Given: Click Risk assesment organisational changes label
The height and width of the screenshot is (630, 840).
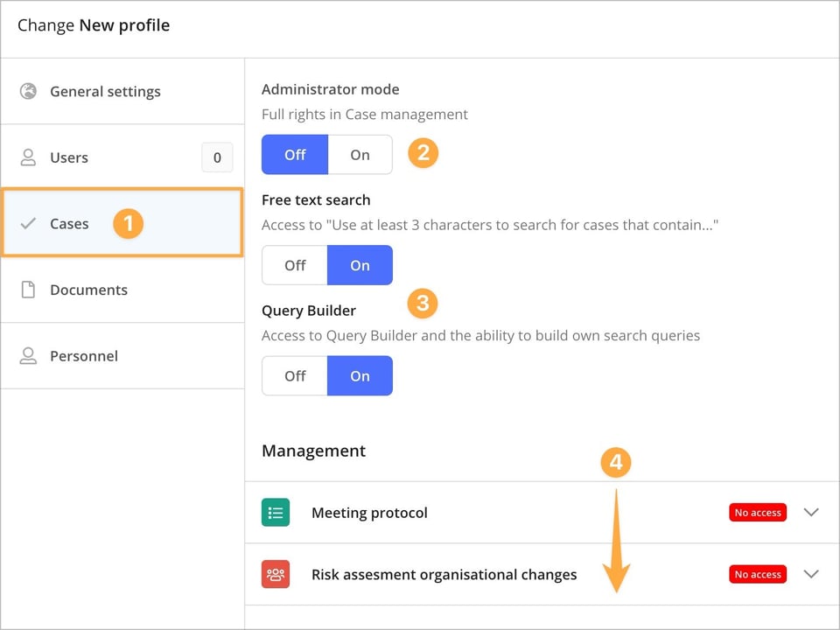Looking at the screenshot, I should [444, 574].
